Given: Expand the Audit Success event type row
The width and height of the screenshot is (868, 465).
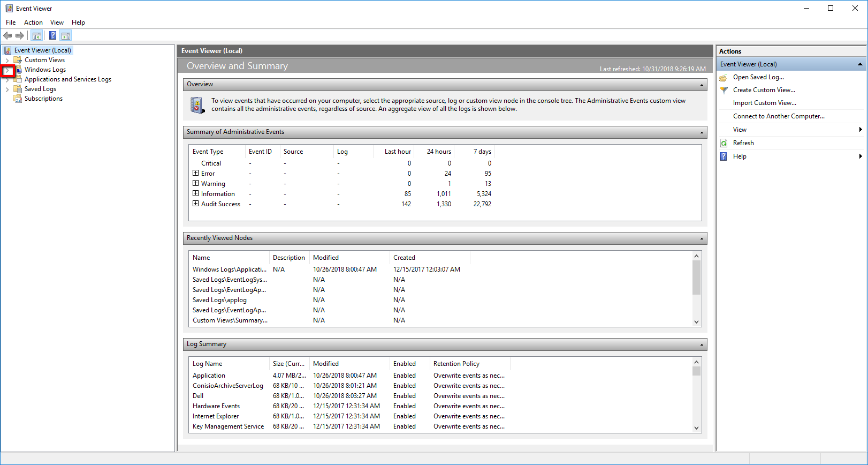Looking at the screenshot, I should pos(195,204).
